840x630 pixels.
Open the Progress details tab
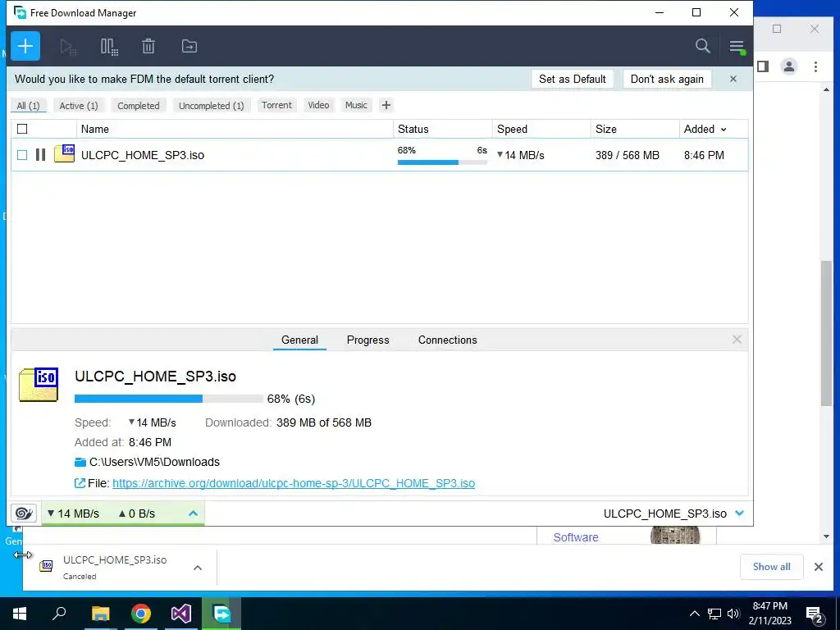point(368,340)
